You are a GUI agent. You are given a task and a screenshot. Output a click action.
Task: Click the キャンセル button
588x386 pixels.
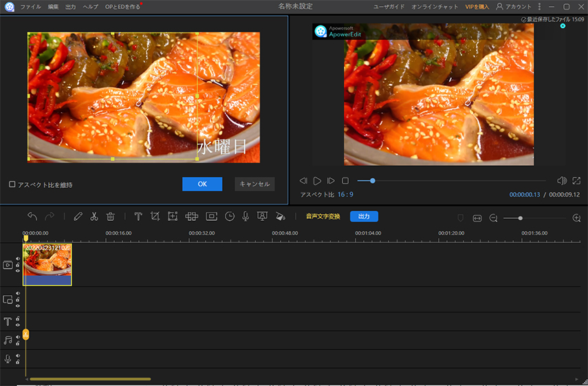tap(254, 184)
